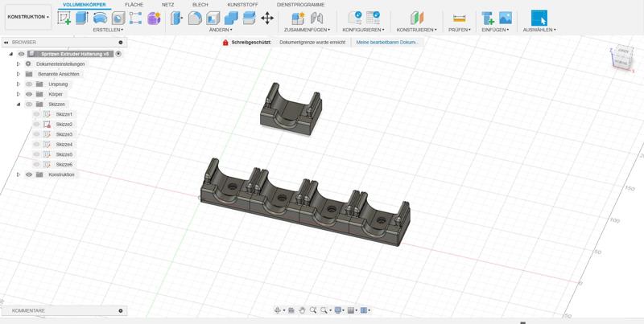The image size is (644, 324).
Task: Click the Joint icon in Zusammenfügen
Action: tap(316, 18)
